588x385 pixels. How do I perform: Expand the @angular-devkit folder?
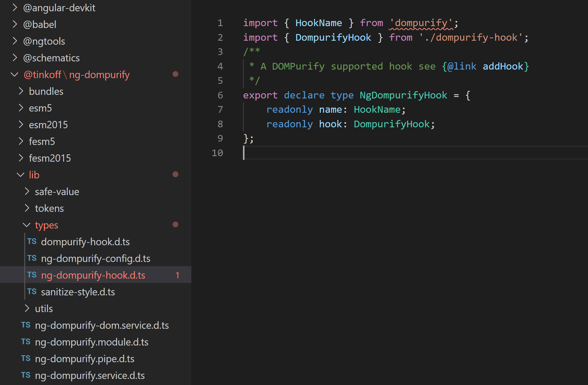click(15, 8)
